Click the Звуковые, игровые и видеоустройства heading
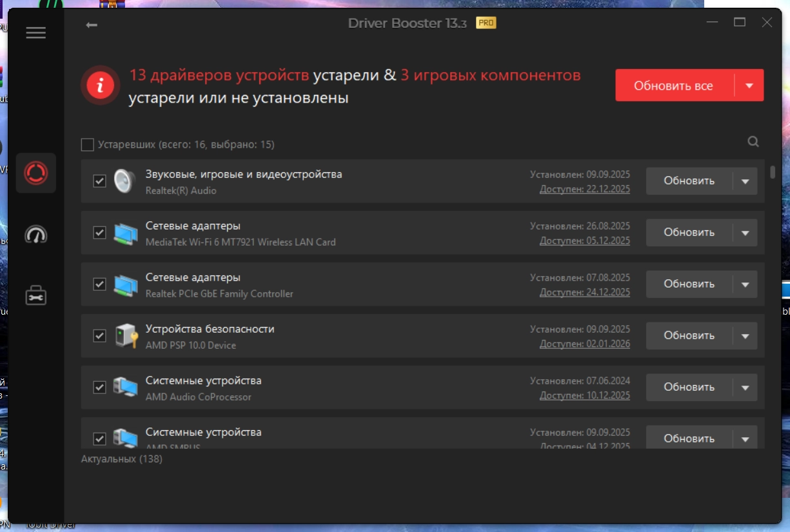Viewport: 790px width, 532px height. click(x=244, y=174)
